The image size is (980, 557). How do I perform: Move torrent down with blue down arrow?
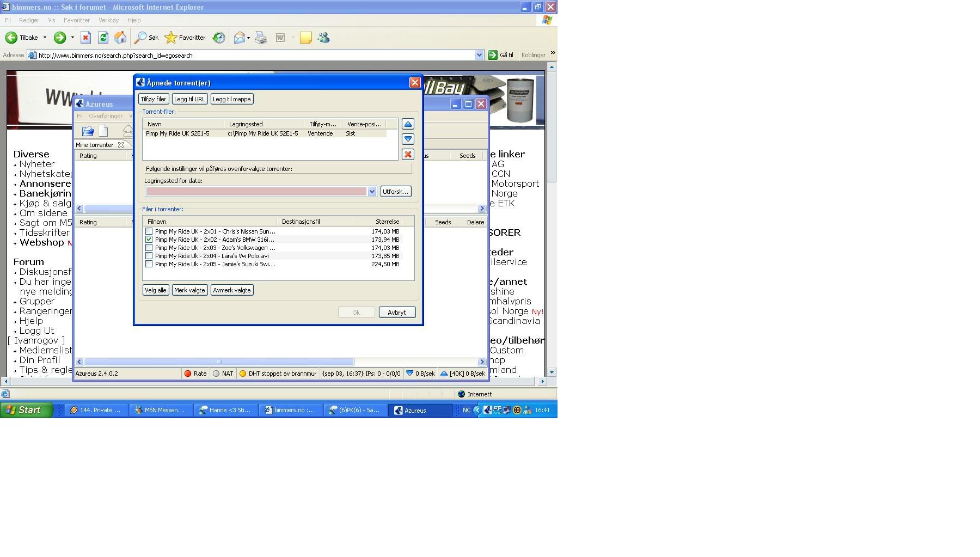pos(408,139)
